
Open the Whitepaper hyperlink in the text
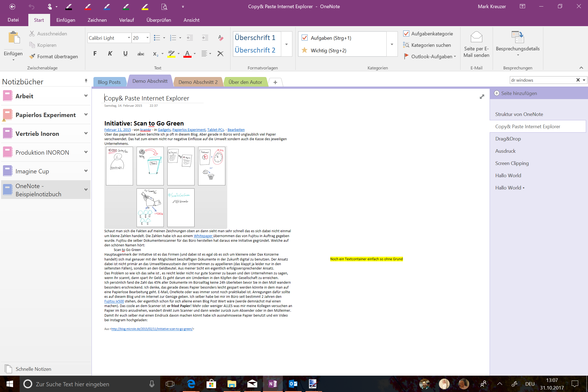tap(203, 236)
